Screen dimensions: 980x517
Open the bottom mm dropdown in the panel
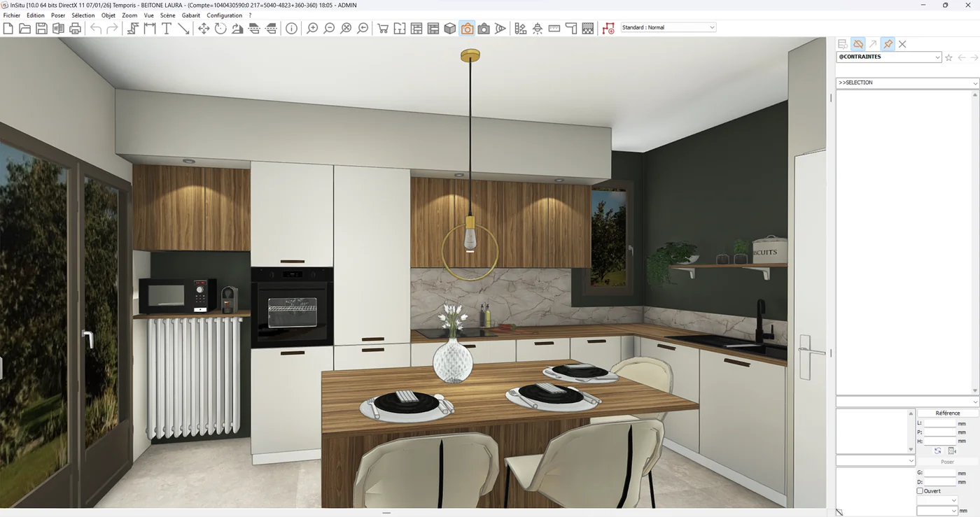click(x=937, y=511)
